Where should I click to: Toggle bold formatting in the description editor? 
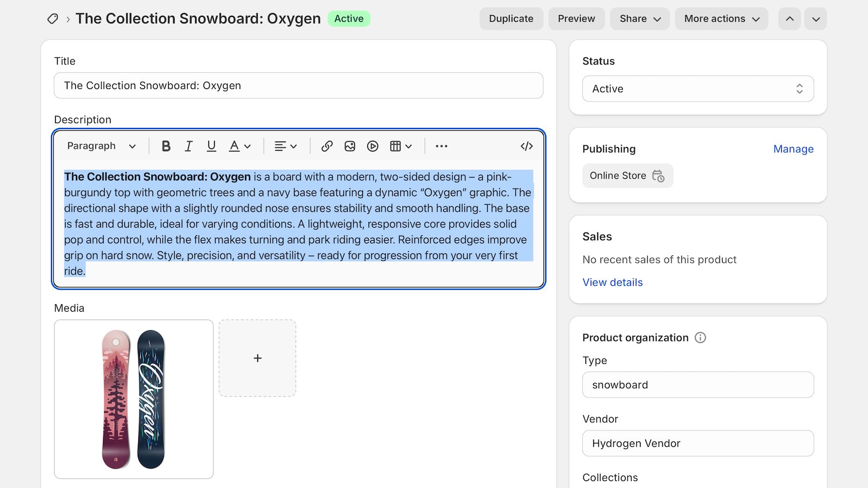(x=166, y=146)
